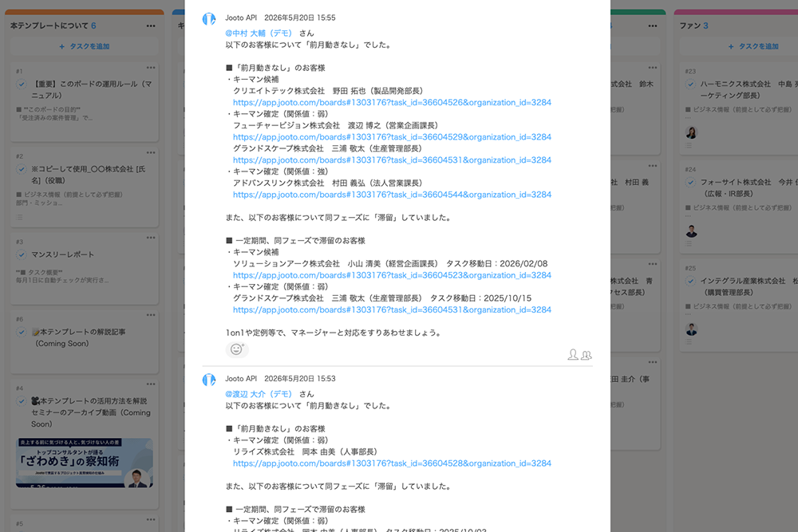This screenshot has height=532, width=798.
Task: Open the list options of 本テンプレートについて column
Action: (x=151, y=26)
